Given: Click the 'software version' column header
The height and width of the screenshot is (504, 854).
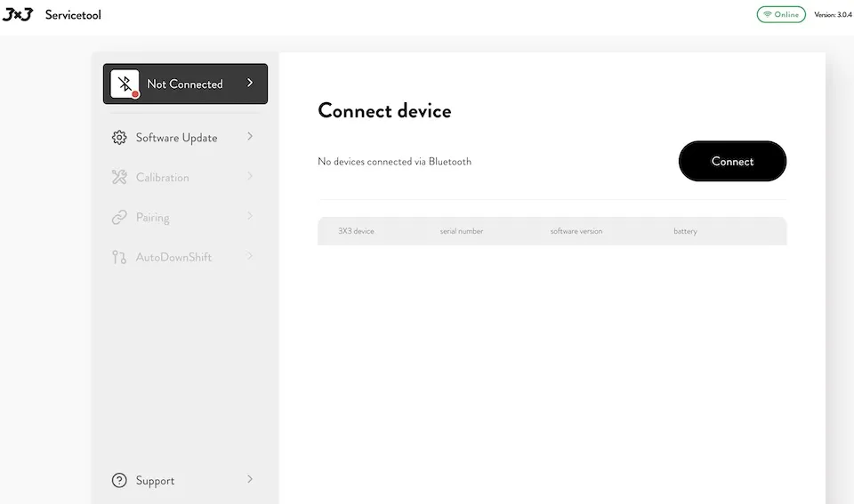Looking at the screenshot, I should tap(576, 231).
